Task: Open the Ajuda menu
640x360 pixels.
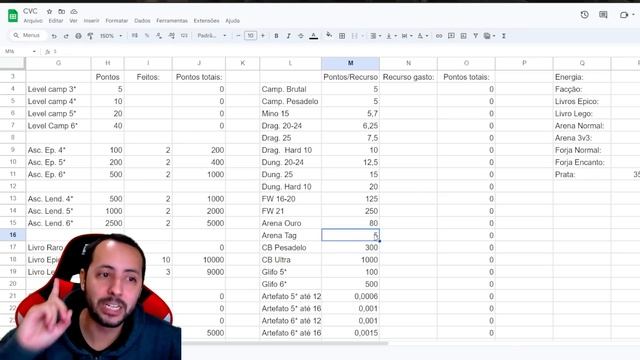Action: point(233,21)
